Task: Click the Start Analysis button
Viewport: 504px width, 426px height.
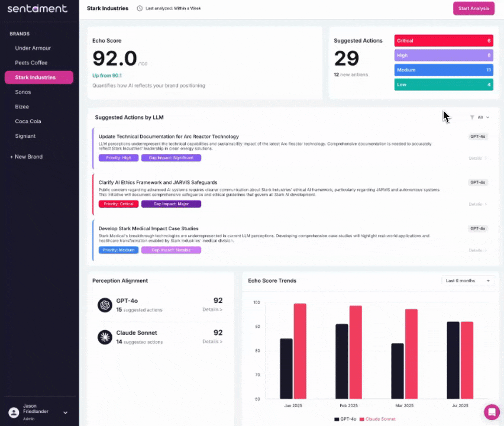Action: (x=474, y=8)
